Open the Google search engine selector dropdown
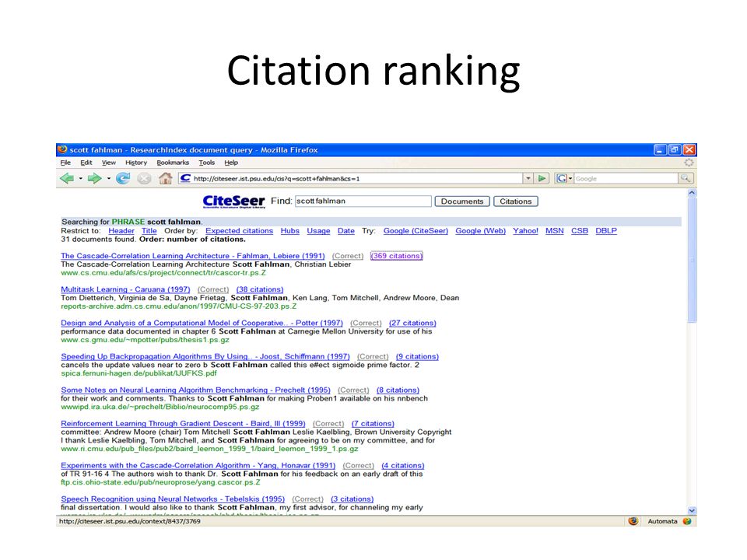The image size is (747, 560). [565, 179]
